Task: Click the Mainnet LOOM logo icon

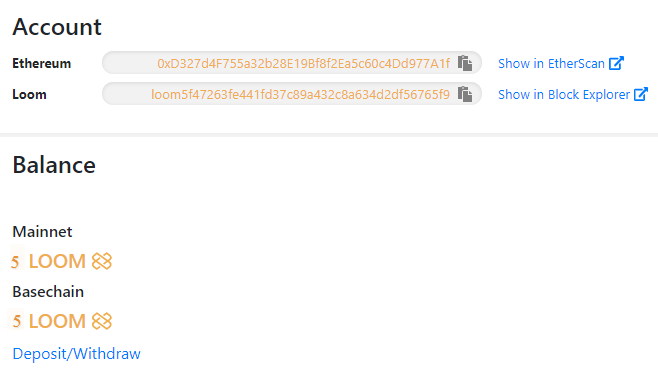Action: point(102,261)
